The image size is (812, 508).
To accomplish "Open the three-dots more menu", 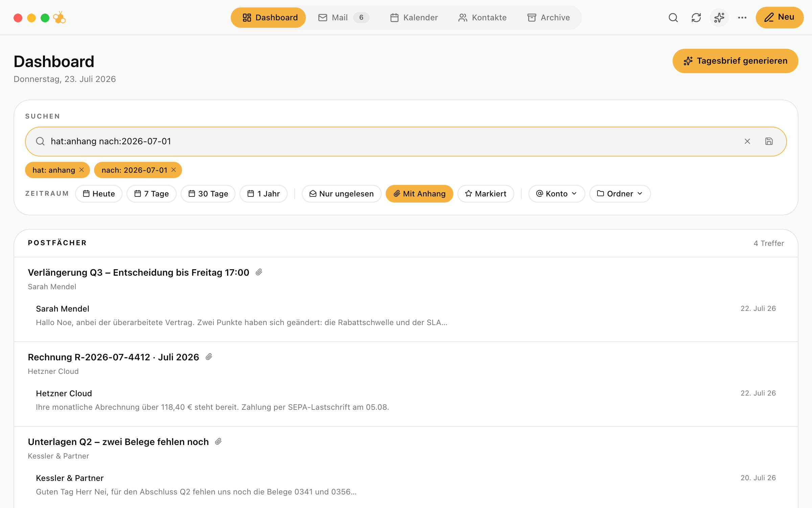I will 742,18.
